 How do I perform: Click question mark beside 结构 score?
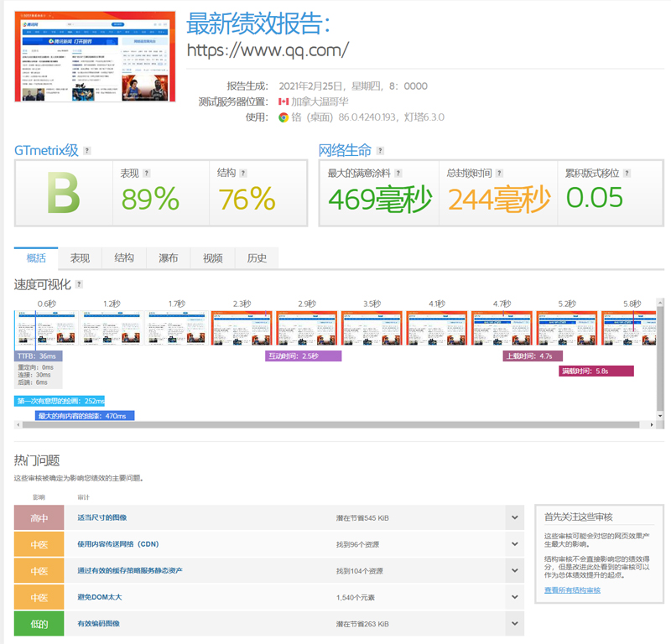pyautogui.click(x=243, y=174)
